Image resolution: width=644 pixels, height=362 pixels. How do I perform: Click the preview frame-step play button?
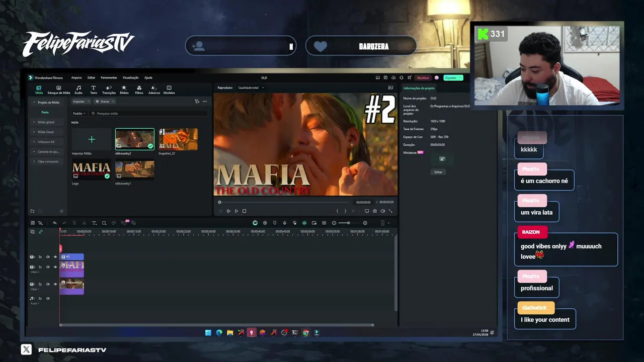click(x=228, y=211)
